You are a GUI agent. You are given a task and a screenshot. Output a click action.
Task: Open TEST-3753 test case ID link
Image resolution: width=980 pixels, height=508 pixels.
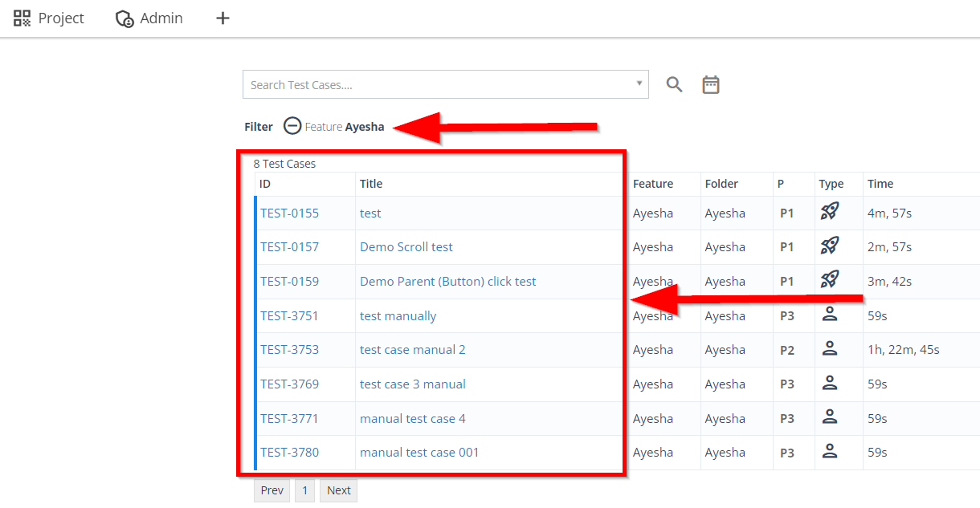289,350
